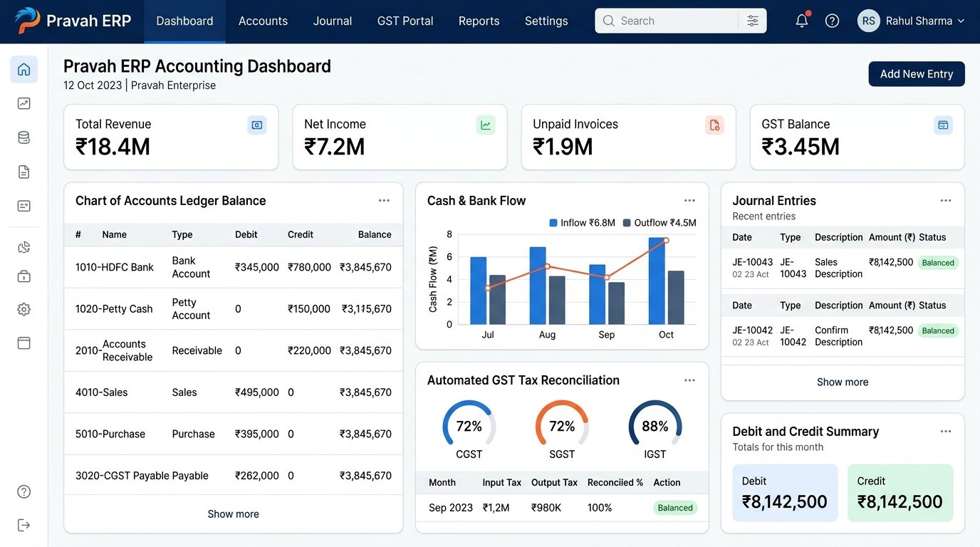Screen dimensions: 980x547
Task: Open Debit and Credit Summary options
Action: click(946, 432)
